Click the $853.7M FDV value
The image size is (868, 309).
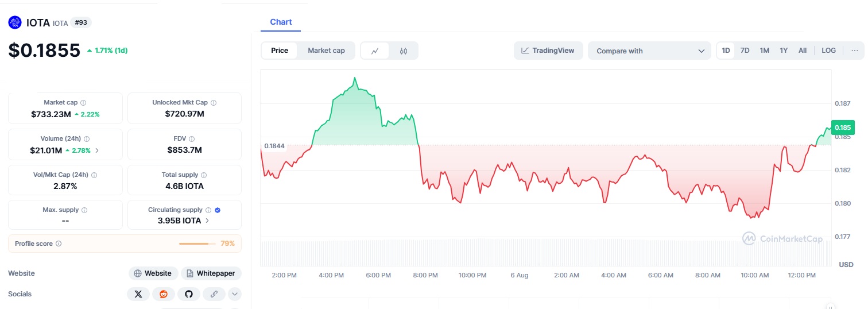pyautogui.click(x=184, y=150)
